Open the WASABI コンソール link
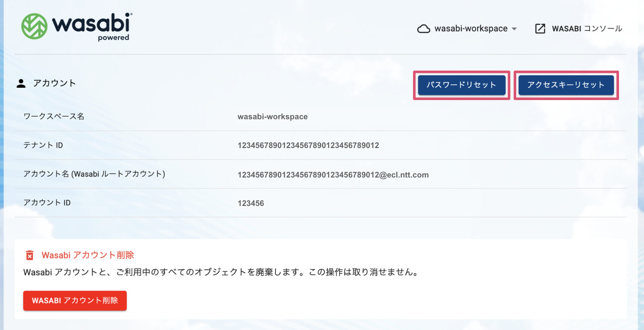The width and height of the screenshot is (644, 330). pyautogui.click(x=587, y=29)
